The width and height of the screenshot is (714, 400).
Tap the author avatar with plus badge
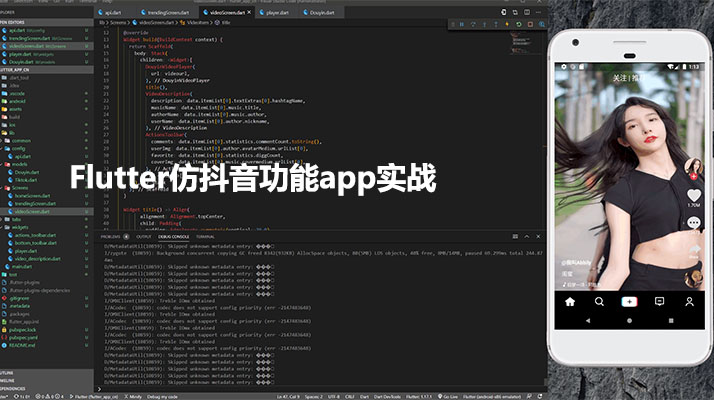693,169
